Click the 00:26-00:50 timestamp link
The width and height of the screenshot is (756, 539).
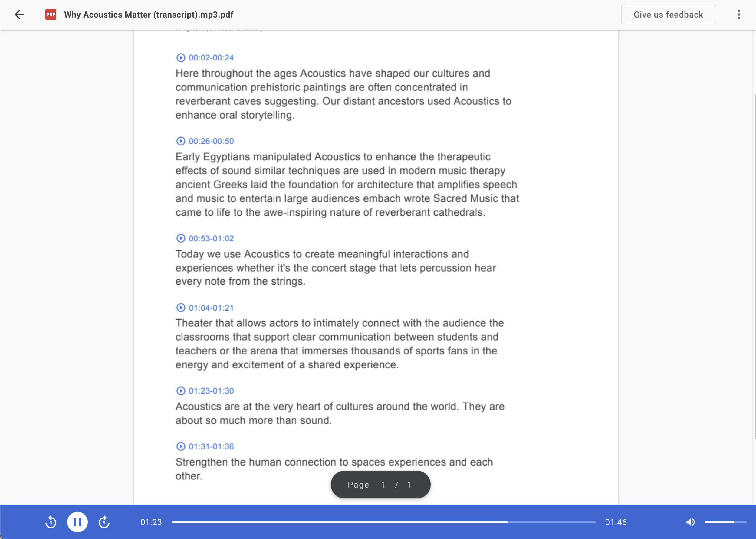211,141
